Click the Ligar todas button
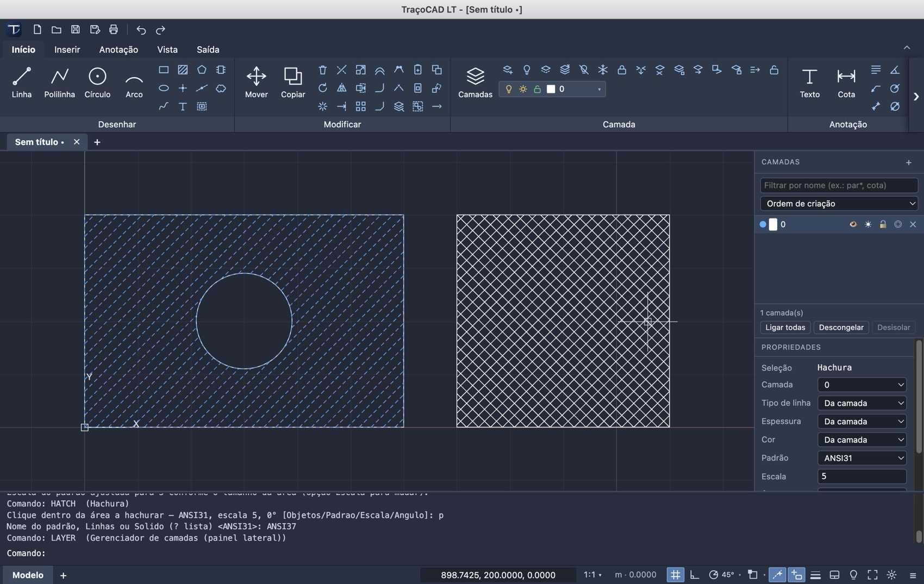Screen dimensions: 924x584 pyautogui.click(x=785, y=328)
